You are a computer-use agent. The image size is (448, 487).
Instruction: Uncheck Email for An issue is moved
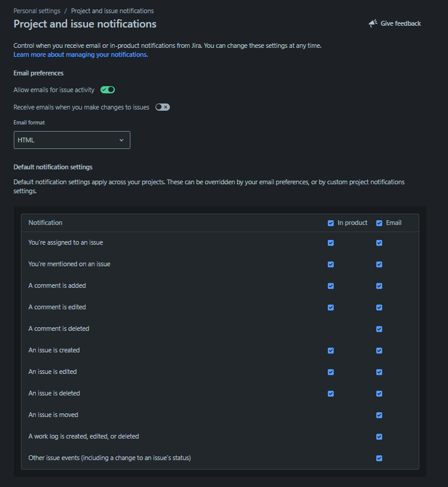click(379, 415)
